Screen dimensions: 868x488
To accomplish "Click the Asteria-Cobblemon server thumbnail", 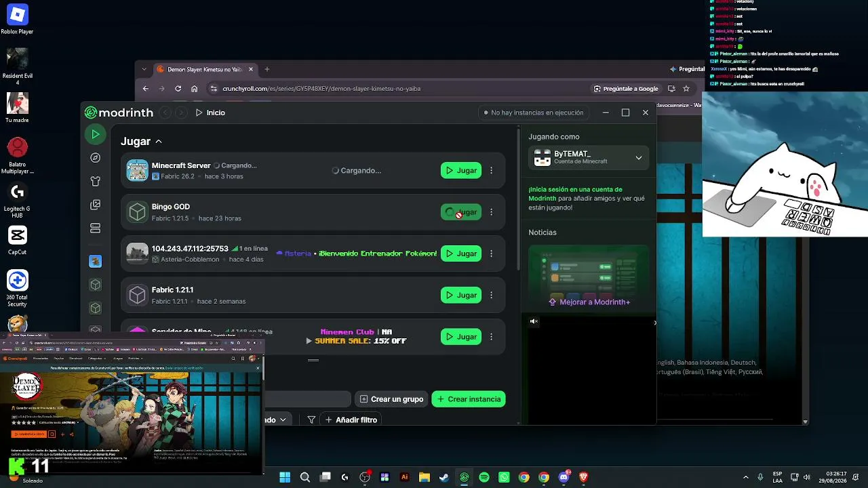I will pyautogui.click(x=138, y=253).
